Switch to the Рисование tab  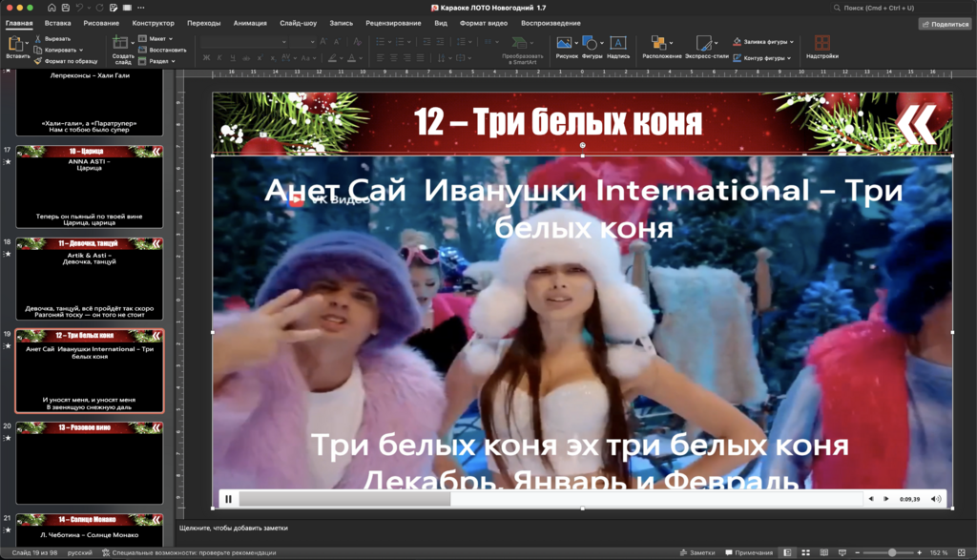pos(101,23)
